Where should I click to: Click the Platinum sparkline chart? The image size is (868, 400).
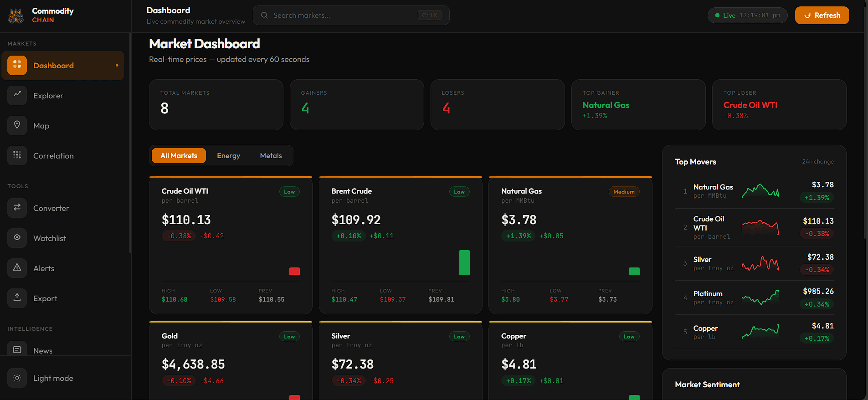(760, 297)
